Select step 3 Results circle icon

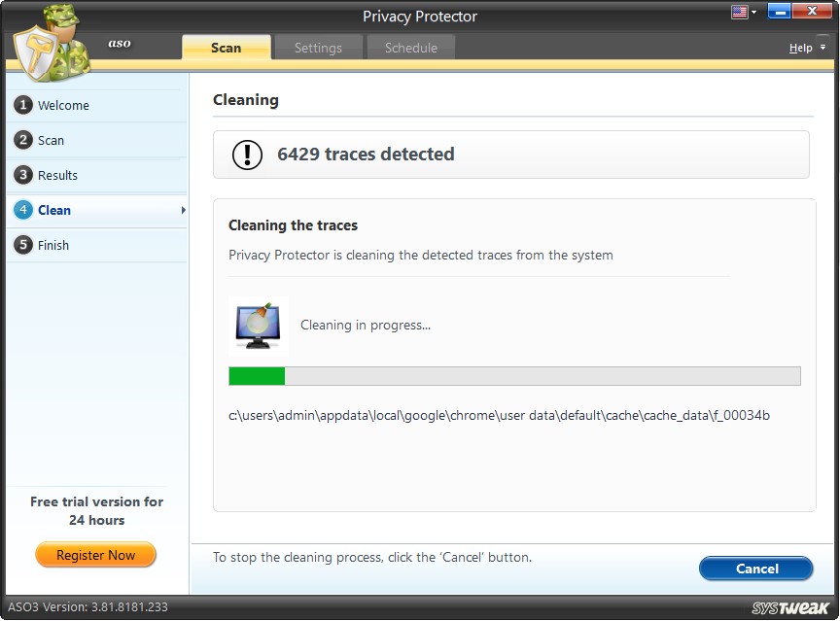point(24,175)
